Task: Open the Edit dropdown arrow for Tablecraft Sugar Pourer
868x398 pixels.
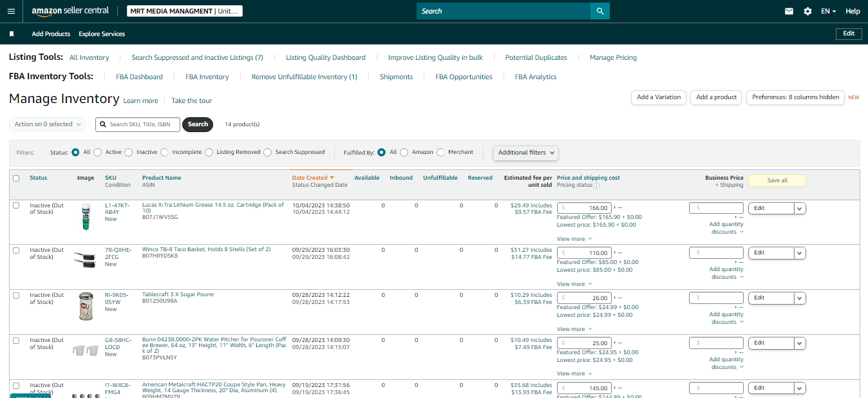Action: [x=800, y=298]
